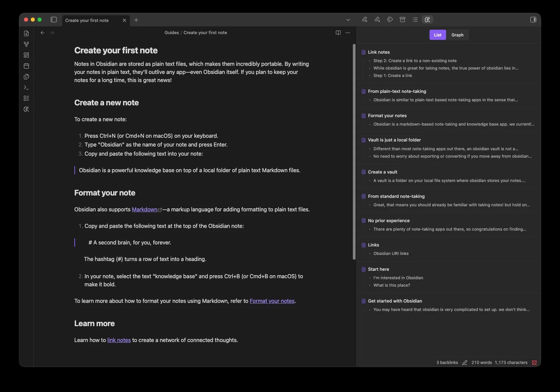Open the canvas icon in the ribbon

coord(26,55)
